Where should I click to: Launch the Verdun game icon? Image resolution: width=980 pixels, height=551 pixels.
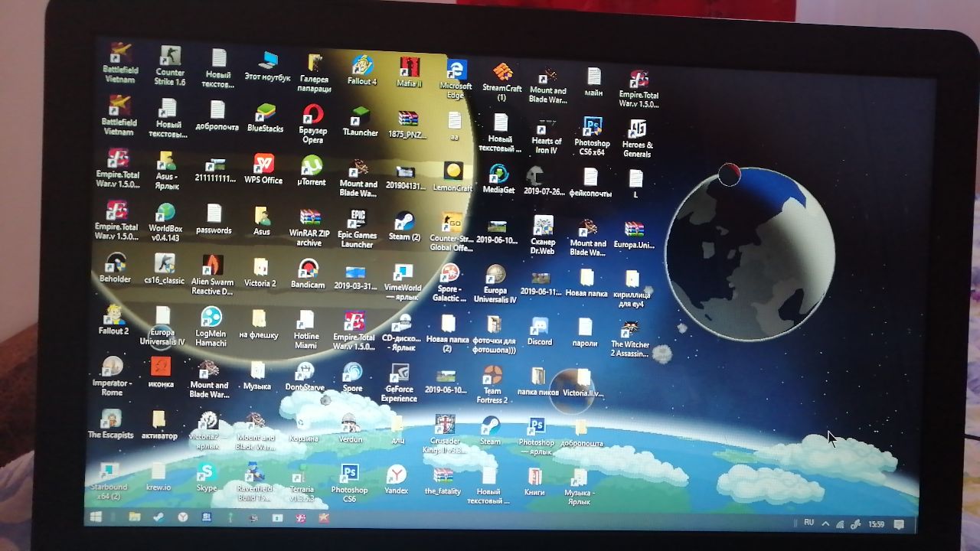[x=350, y=429]
